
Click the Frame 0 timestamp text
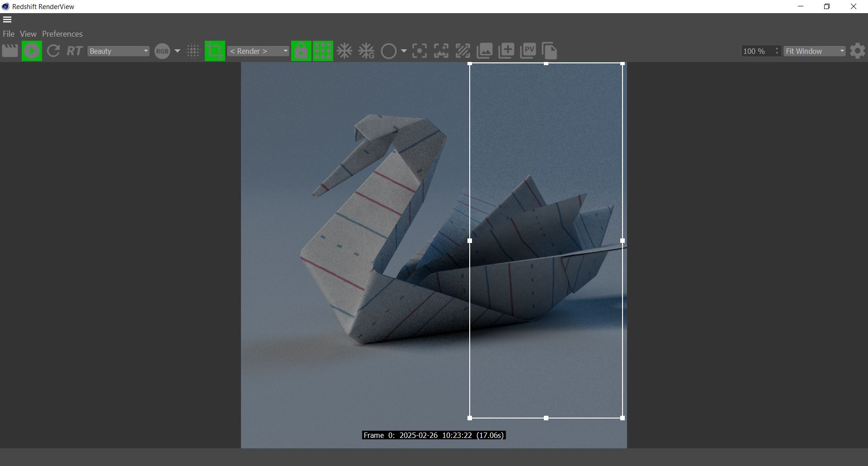(434, 435)
